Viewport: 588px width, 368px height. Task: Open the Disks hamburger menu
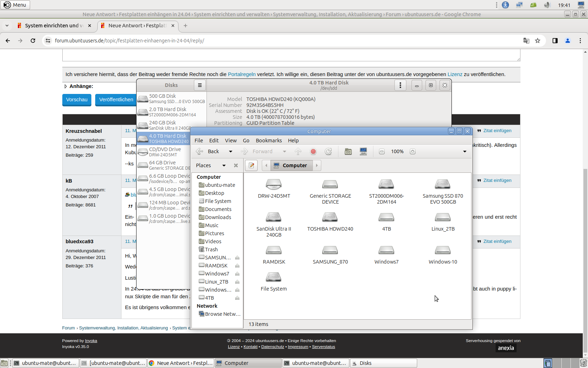pos(199,85)
